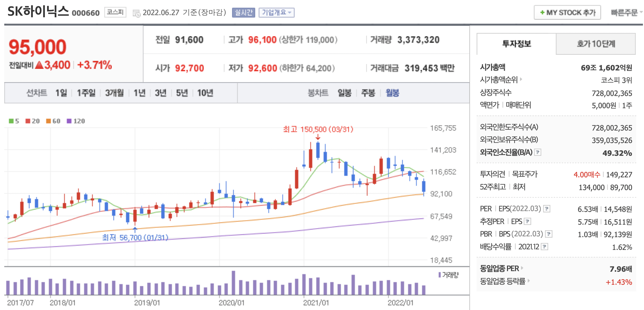This screenshot has height=310, width=644.
Task: Select the 투자정보 tab
Action: [516, 44]
